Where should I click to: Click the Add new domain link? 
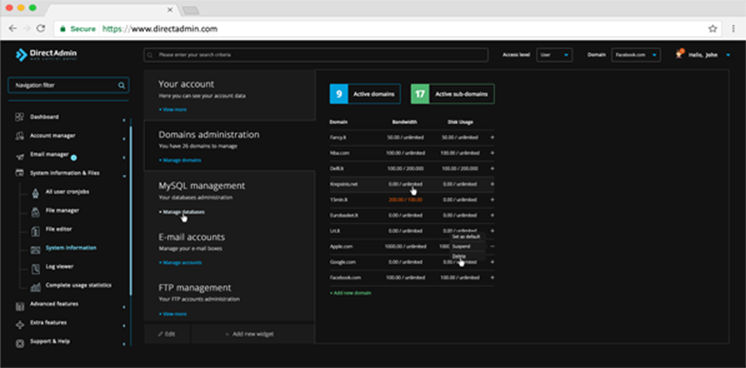tap(350, 293)
